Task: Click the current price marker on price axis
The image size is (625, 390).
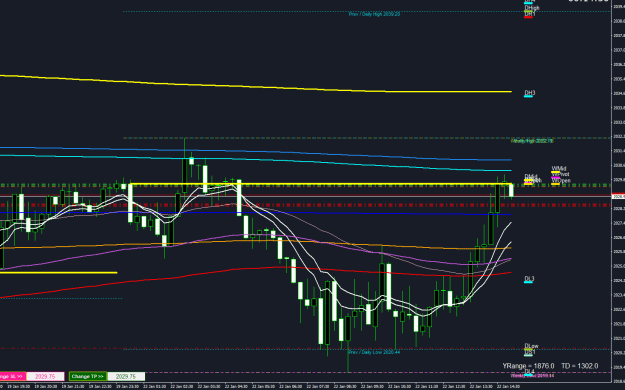Action: (x=618, y=197)
